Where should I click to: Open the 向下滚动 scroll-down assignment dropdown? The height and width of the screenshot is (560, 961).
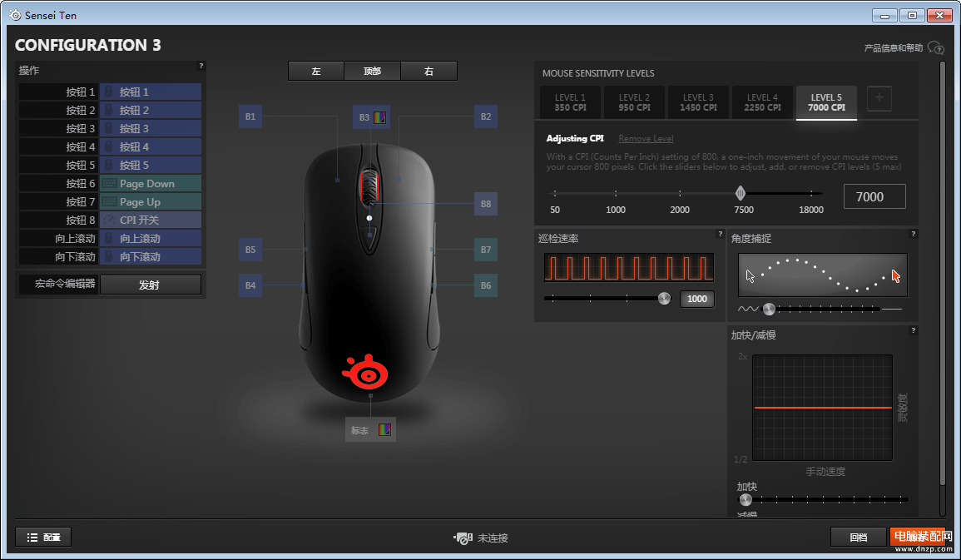click(151, 257)
